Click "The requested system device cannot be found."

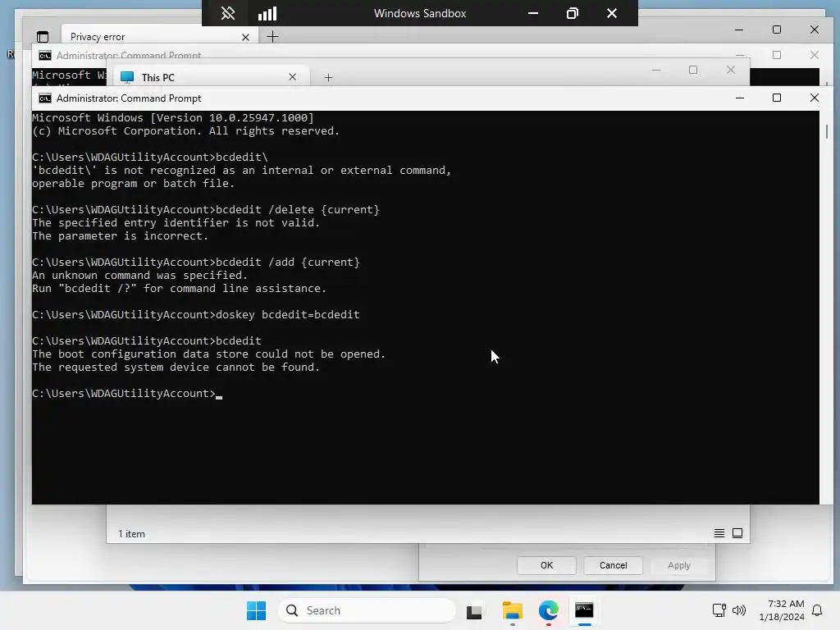click(176, 367)
